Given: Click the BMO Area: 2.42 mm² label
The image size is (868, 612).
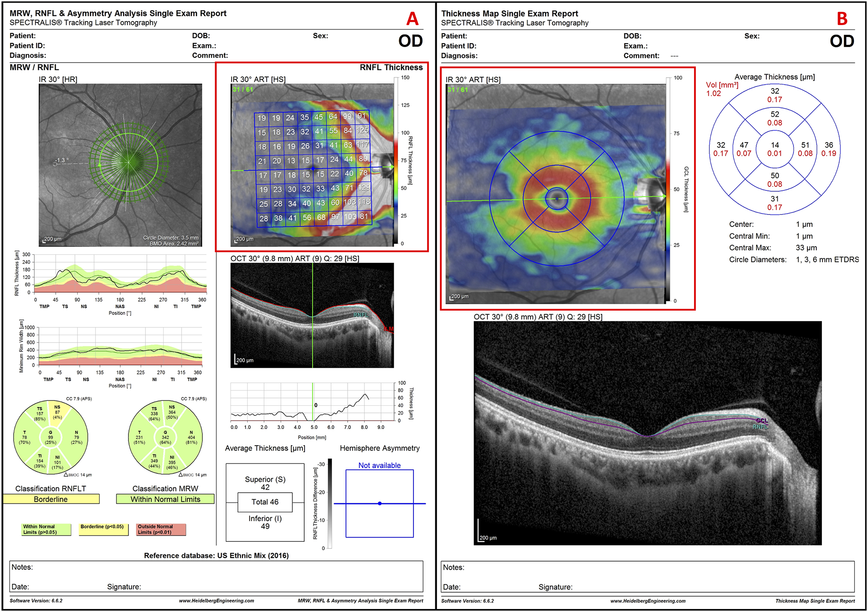Looking at the screenshot, I should (x=174, y=243).
